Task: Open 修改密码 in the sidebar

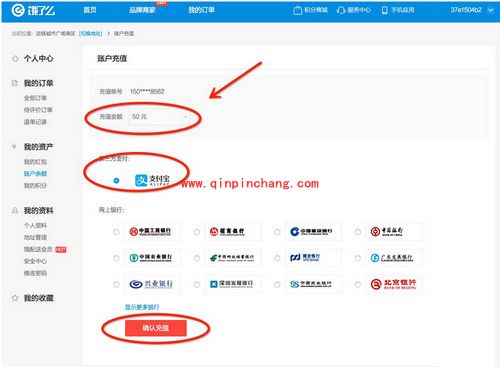Action: pos(35,273)
